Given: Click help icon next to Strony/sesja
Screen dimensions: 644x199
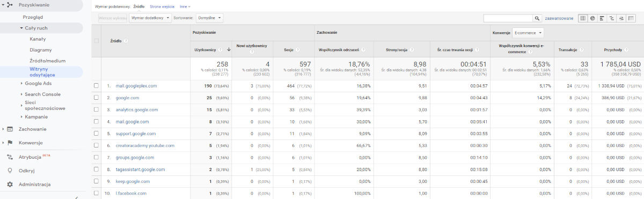Looking at the screenshot, I should 411,49.
